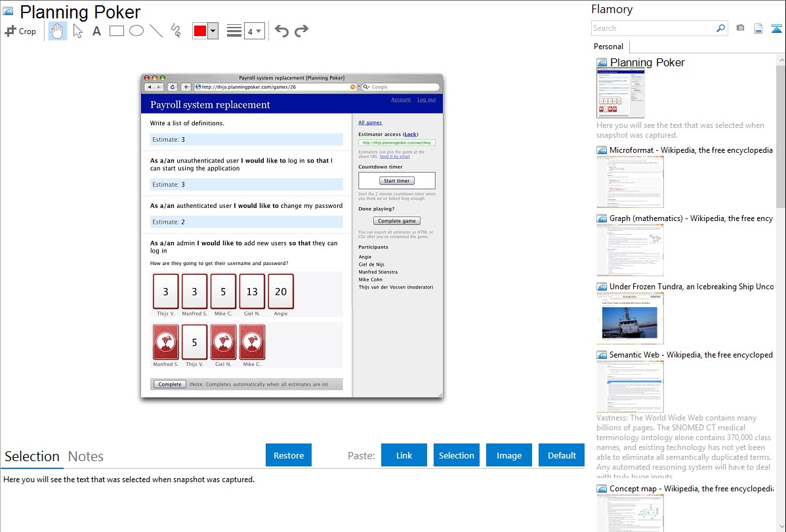Open the Planning Poker snapshot thumbnail

click(621, 94)
